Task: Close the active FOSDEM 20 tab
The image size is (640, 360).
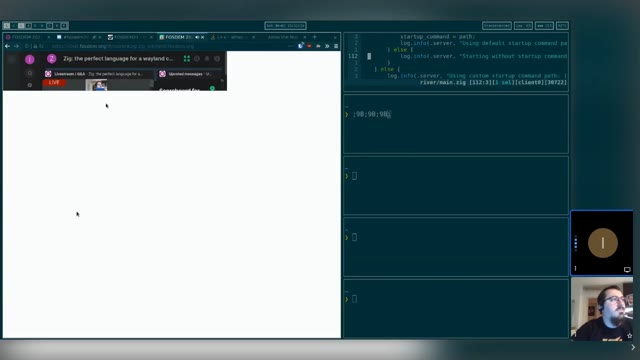Action: coord(202,37)
